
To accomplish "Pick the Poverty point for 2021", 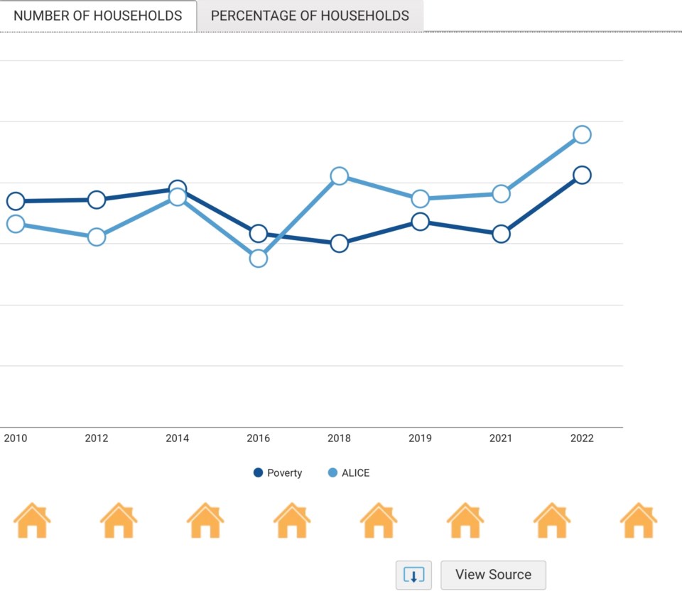I will [x=501, y=234].
